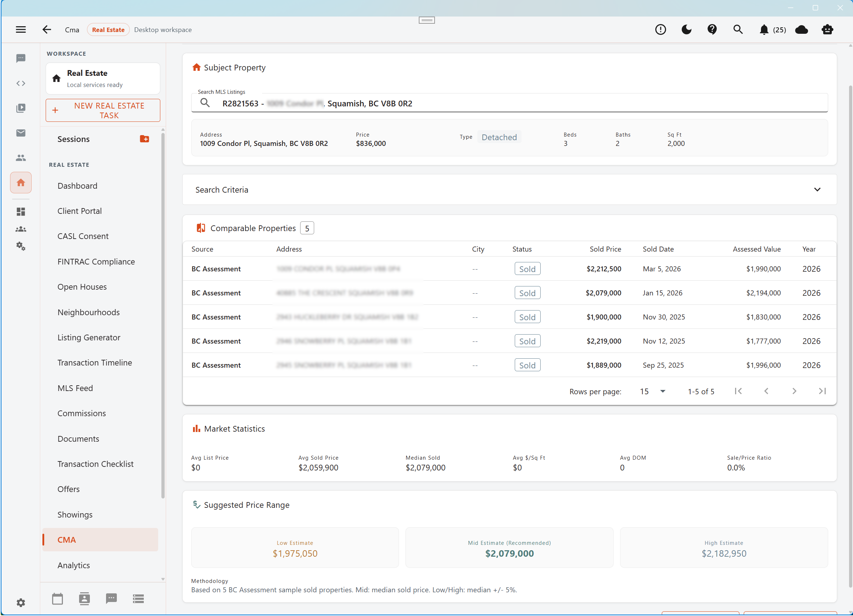Open search magnifier in top bar
Screen dimensions: 853x616
(x=738, y=29)
